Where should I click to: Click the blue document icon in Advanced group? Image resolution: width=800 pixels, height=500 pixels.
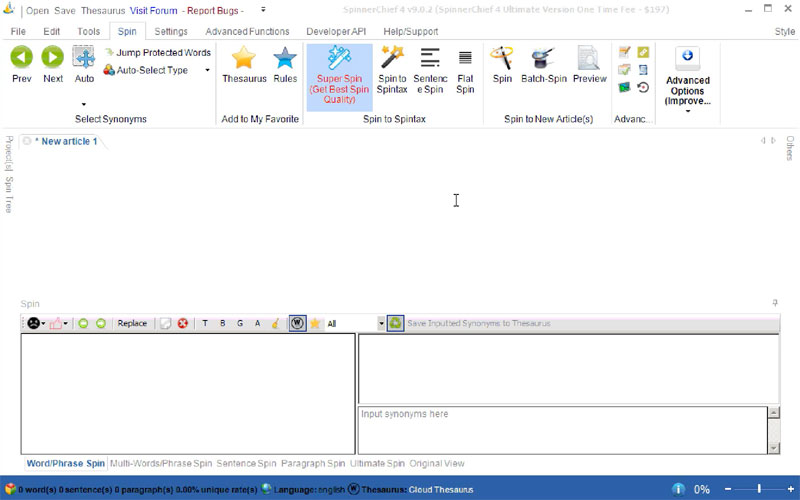click(643, 69)
